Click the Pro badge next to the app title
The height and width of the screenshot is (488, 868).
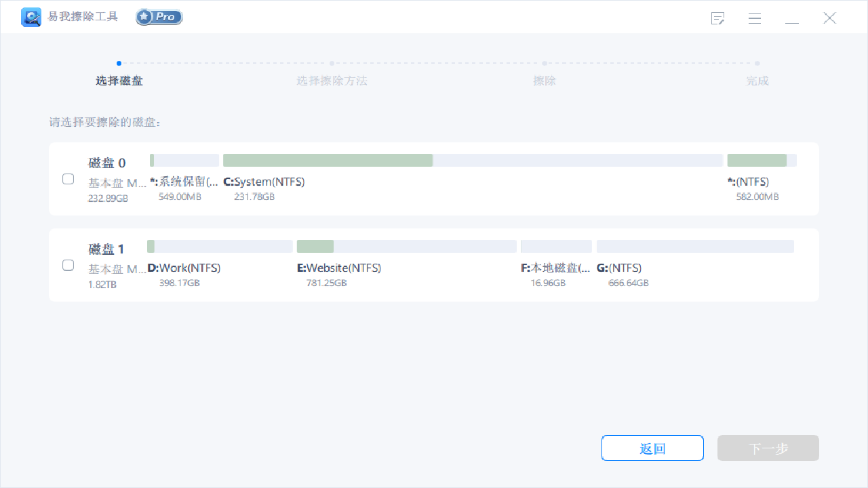tap(159, 17)
